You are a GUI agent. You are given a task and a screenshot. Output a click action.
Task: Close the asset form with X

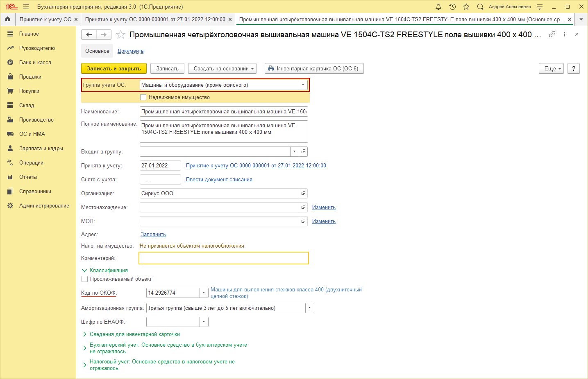click(577, 34)
